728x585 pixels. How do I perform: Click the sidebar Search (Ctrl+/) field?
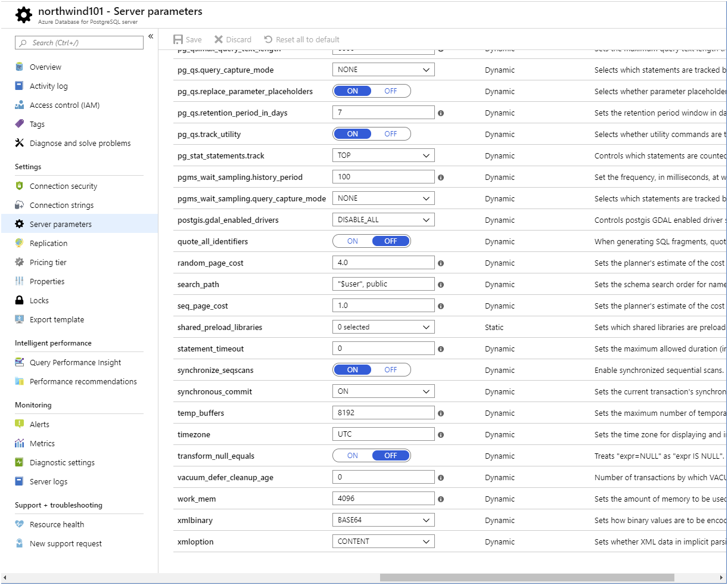coord(79,42)
